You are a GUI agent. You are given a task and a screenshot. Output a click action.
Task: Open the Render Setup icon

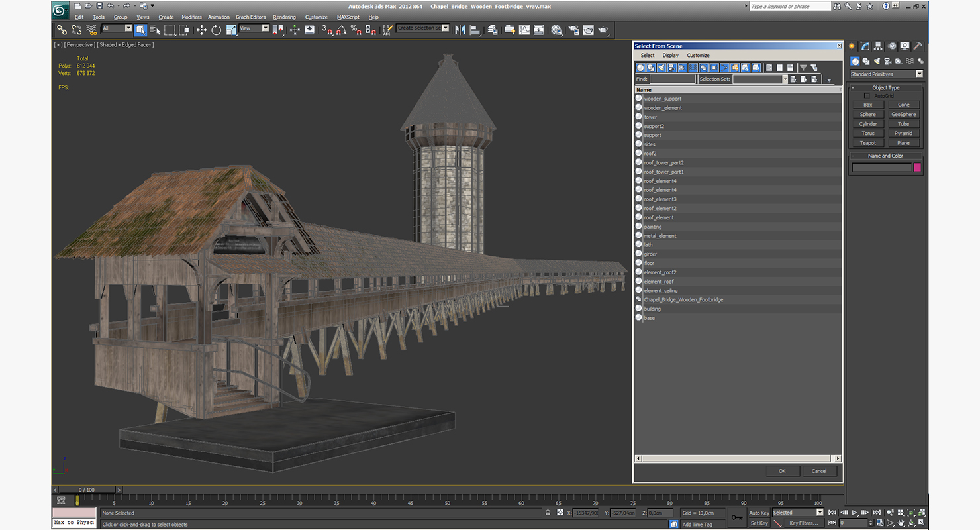coord(573,30)
